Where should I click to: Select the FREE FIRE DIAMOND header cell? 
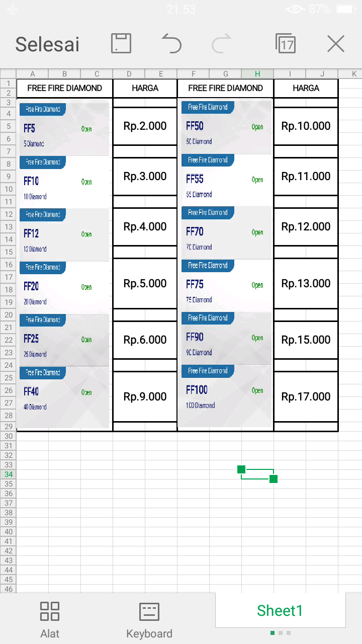tap(64, 88)
